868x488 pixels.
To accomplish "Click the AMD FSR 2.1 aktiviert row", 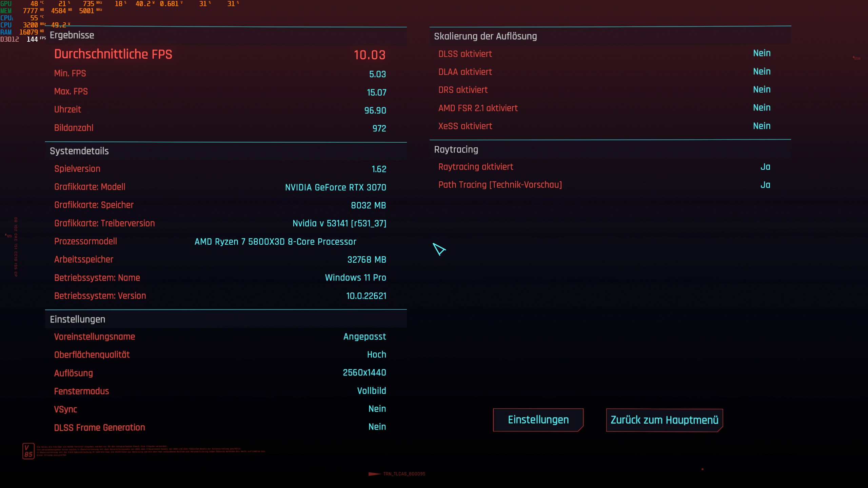I will (x=478, y=108).
